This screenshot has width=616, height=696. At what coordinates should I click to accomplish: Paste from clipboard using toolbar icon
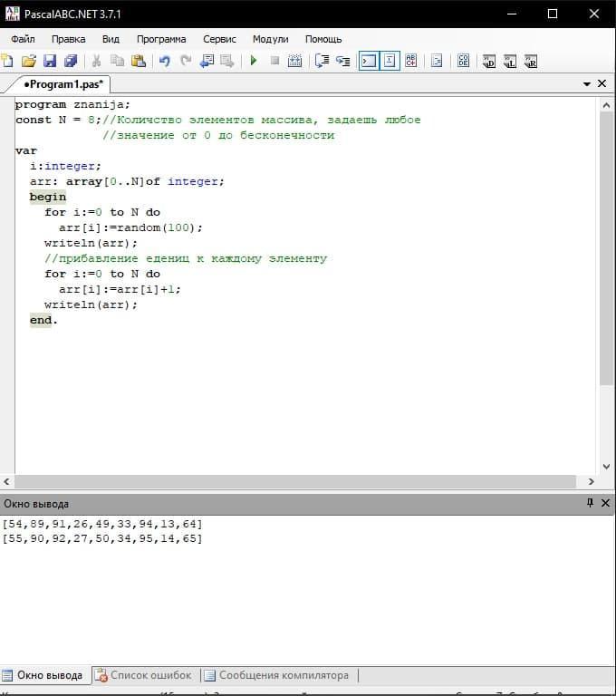coord(139,61)
